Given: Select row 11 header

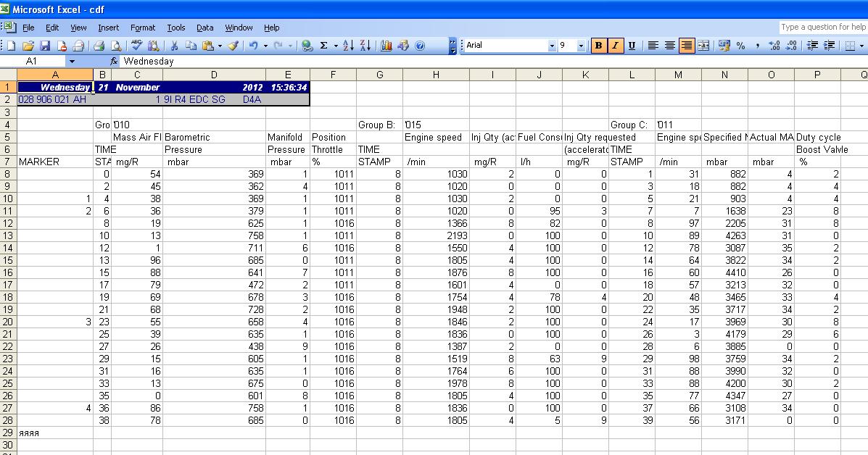Looking at the screenshot, I should [8, 211].
